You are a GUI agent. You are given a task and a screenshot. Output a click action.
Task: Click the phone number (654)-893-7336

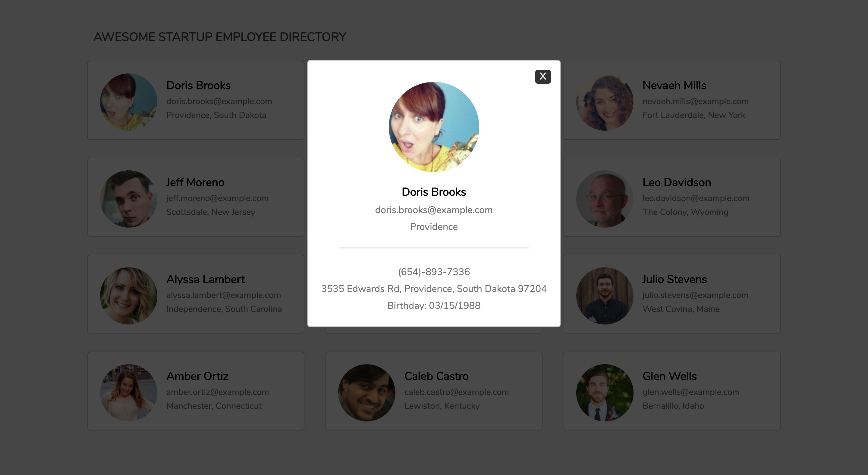[x=434, y=272]
